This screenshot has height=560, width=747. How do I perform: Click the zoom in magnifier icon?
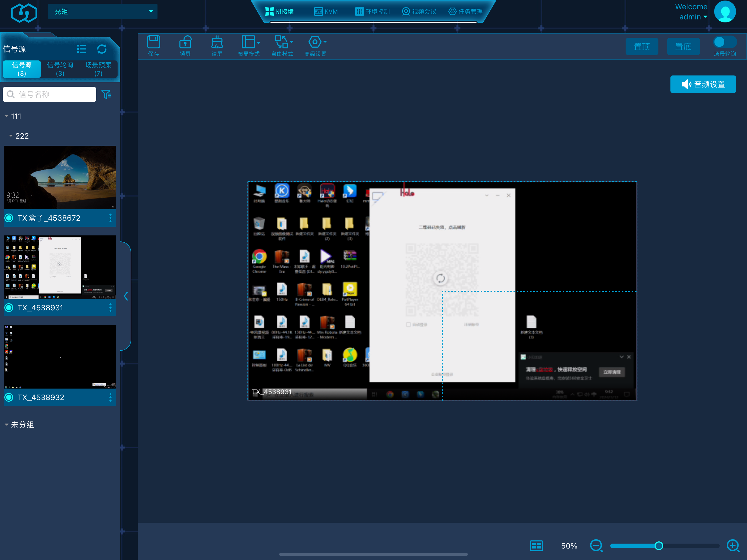click(x=733, y=546)
